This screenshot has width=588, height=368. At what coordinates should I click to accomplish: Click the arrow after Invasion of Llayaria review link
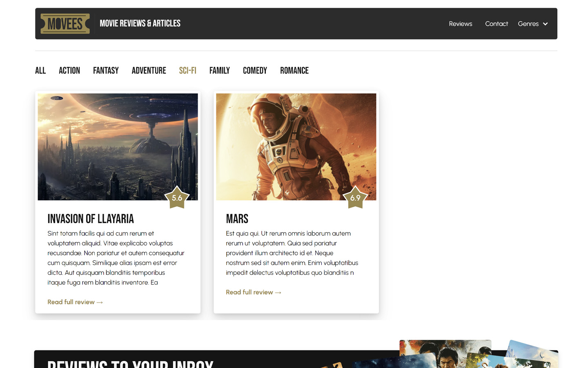pos(100,302)
